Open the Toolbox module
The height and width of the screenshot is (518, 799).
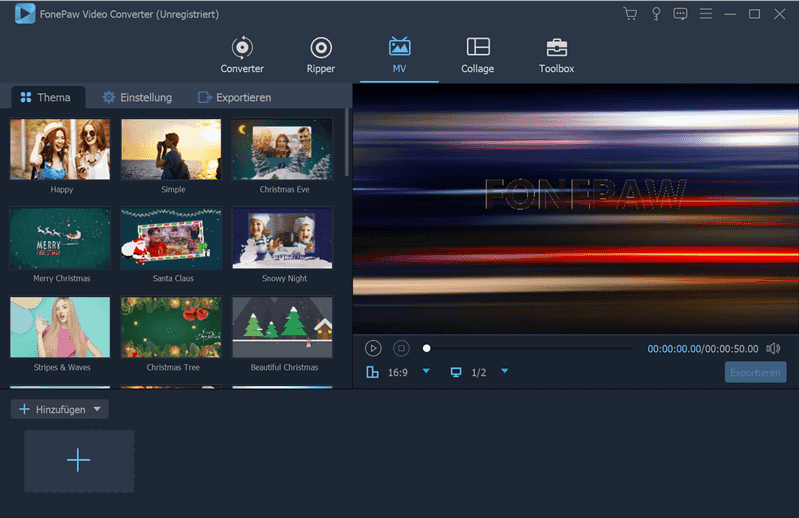556,55
